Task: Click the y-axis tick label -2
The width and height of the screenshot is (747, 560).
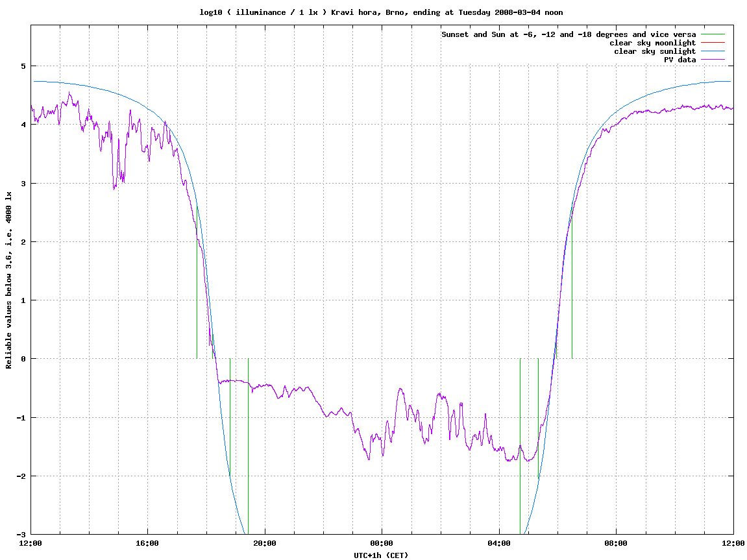Action: click(21, 476)
